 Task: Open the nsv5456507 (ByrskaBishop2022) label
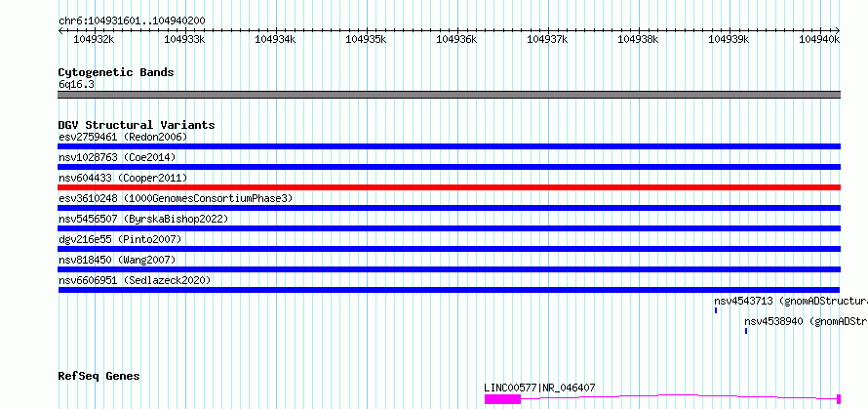(x=143, y=219)
